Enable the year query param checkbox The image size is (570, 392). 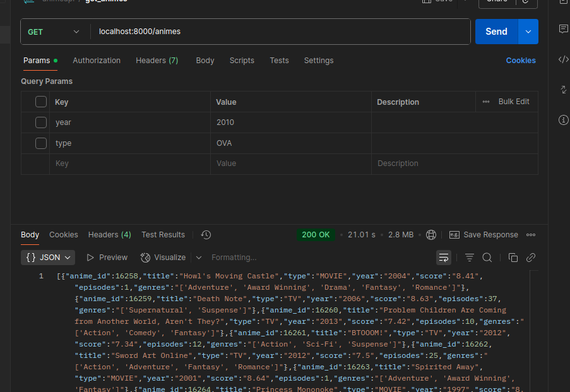point(41,122)
